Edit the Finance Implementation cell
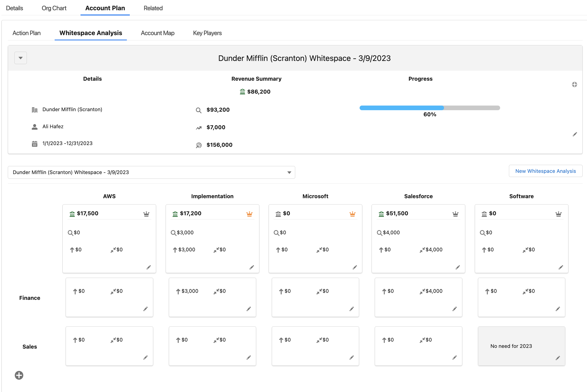The width and height of the screenshot is (587, 392). (248, 309)
